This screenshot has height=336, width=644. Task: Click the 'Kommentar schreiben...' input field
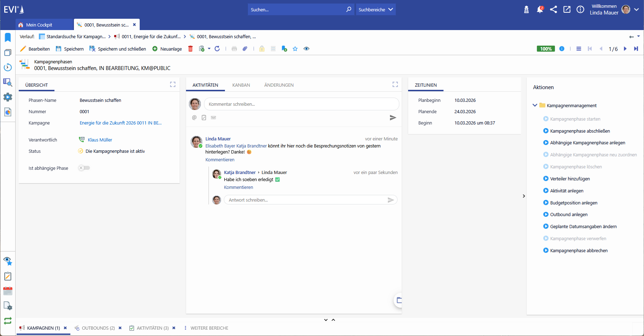pos(301,104)
